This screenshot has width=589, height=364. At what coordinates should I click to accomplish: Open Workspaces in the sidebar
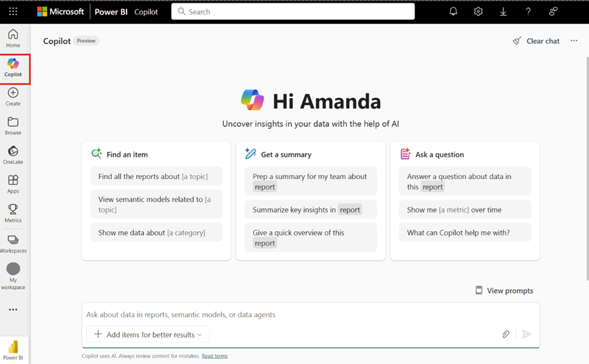[x=13, y=244]
